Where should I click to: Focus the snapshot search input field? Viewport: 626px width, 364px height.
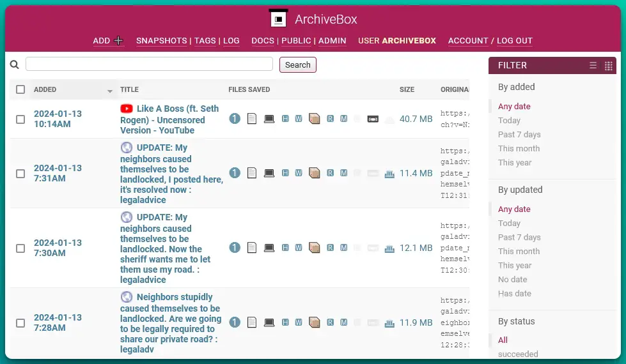click(149, 64)
